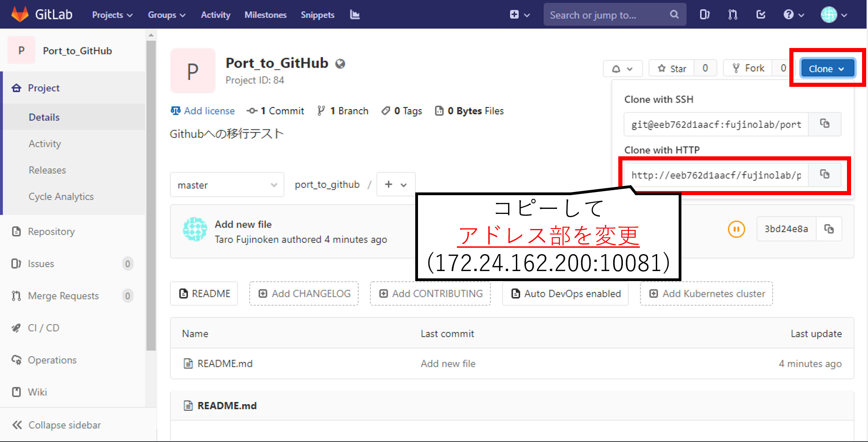Viewport: 868px width, 442px height.
Task: Star the Port_to_GitHub project
Action: (671, 68)
